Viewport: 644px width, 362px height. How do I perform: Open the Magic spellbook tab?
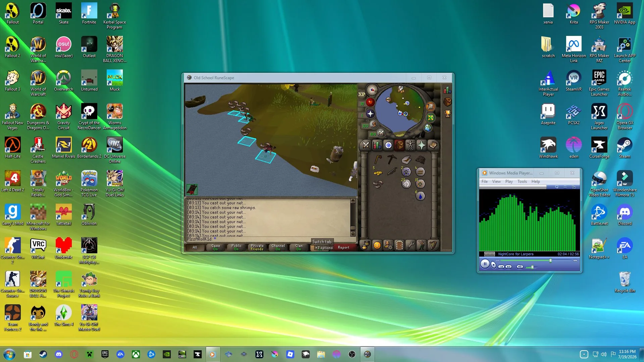tap(433, 145)
